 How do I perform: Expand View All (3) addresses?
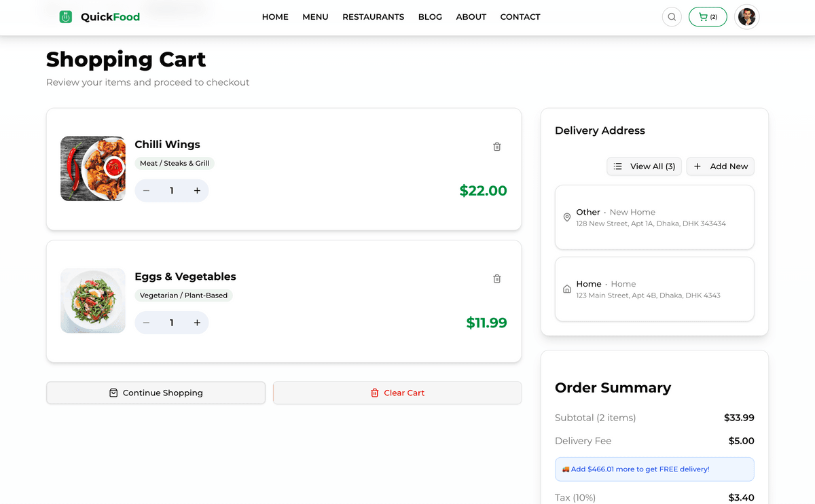(644, 166)
